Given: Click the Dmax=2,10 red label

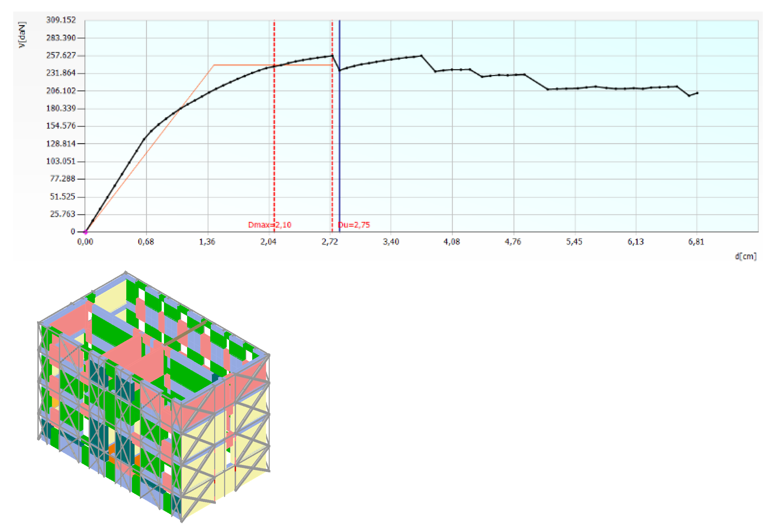Looking at the screenshot, I should point(269,225).
